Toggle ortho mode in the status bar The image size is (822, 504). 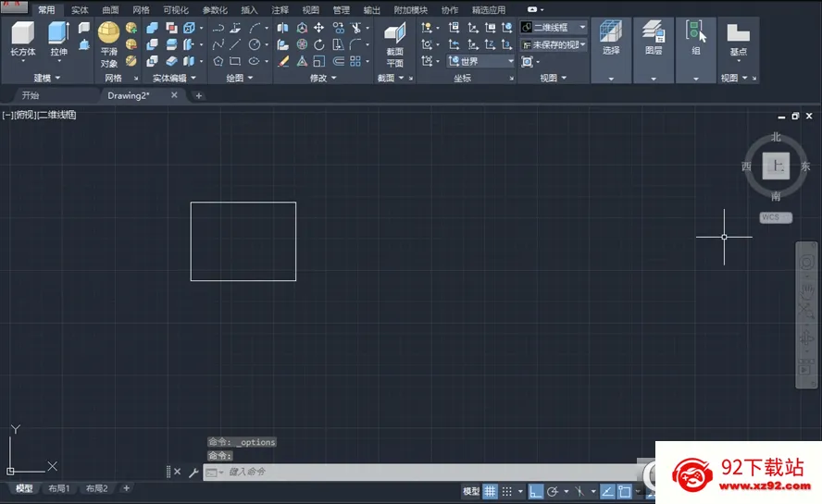[535, 491]
